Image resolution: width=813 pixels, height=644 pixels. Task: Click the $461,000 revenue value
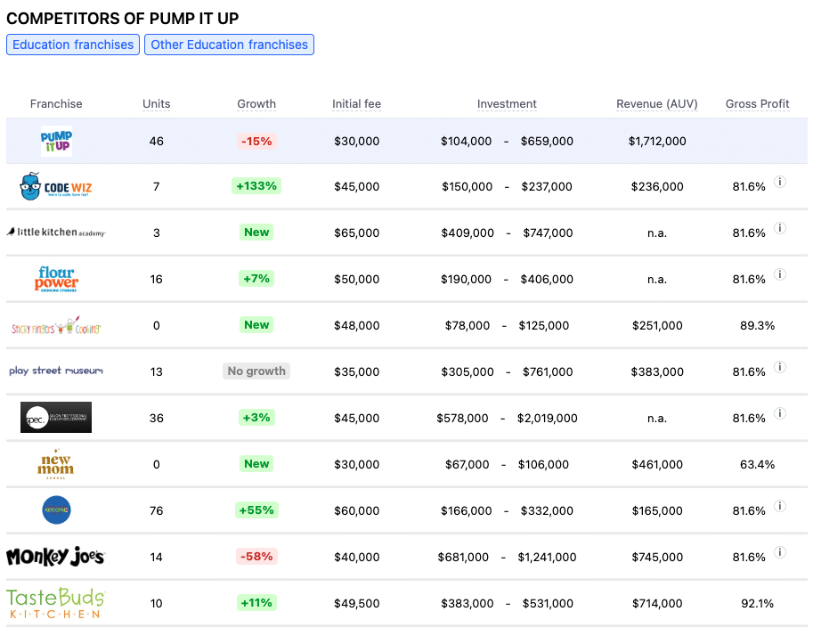point(657,465)
